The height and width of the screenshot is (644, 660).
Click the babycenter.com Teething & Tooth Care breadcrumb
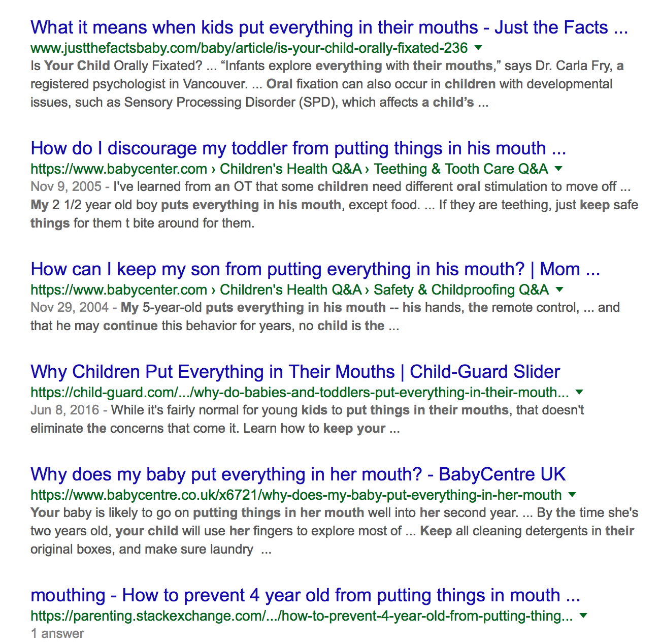coord(461,169)
